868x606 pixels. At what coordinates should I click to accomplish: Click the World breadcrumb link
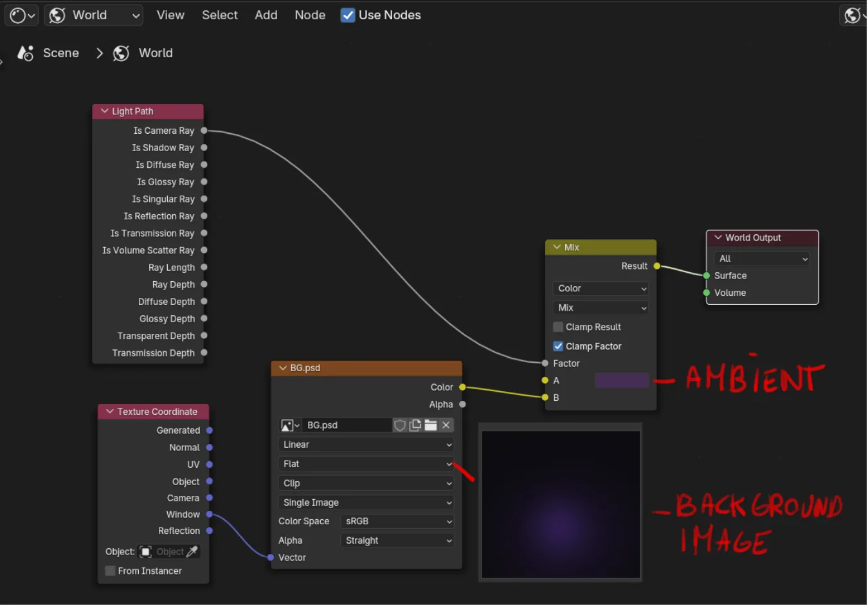coord(156,53)
